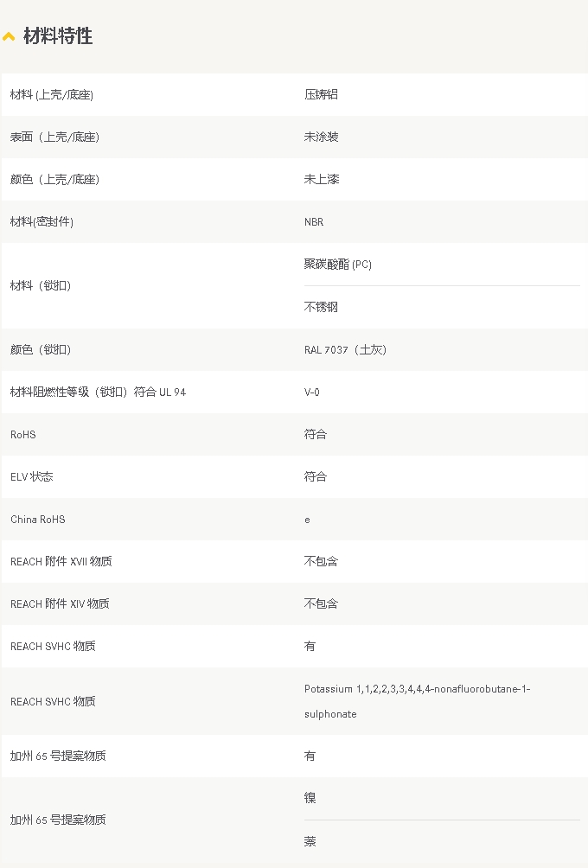Click REACH SVHC 物质 label beside Potassium entry

click(53, 701)
